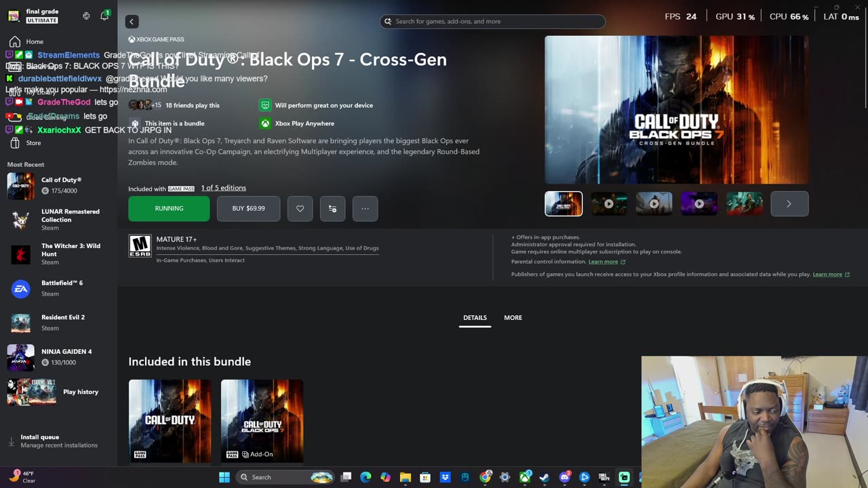This screenshot has width=868, height=488.
Task: Open Microsoft Store from taskbar
Action: click(x=425, y=477)
